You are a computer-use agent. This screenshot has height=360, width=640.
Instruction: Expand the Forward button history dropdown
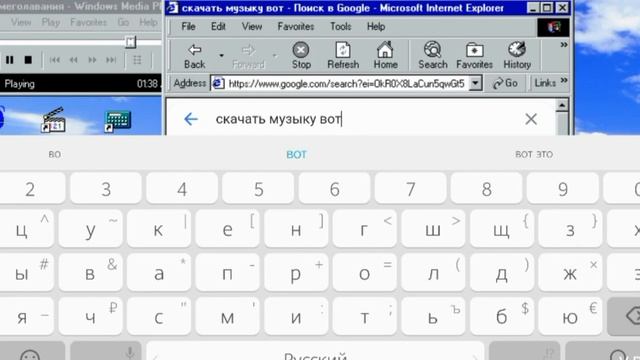pos(274,56)
